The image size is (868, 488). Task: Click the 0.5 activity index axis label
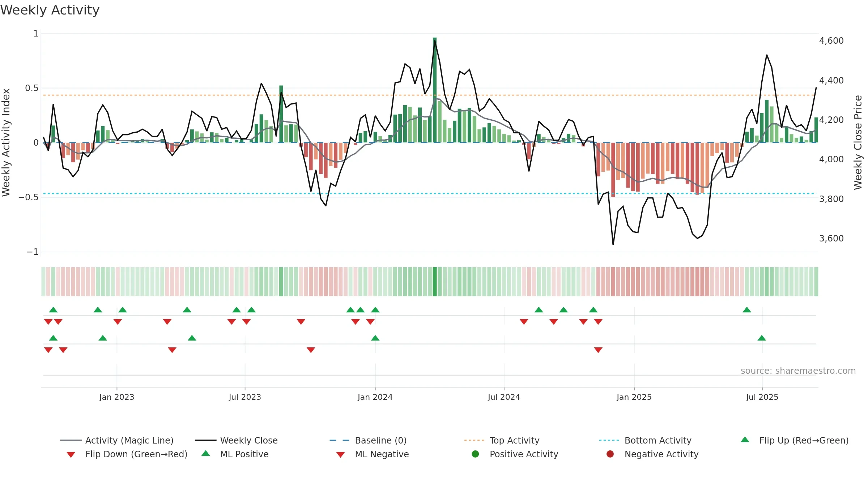32,88
